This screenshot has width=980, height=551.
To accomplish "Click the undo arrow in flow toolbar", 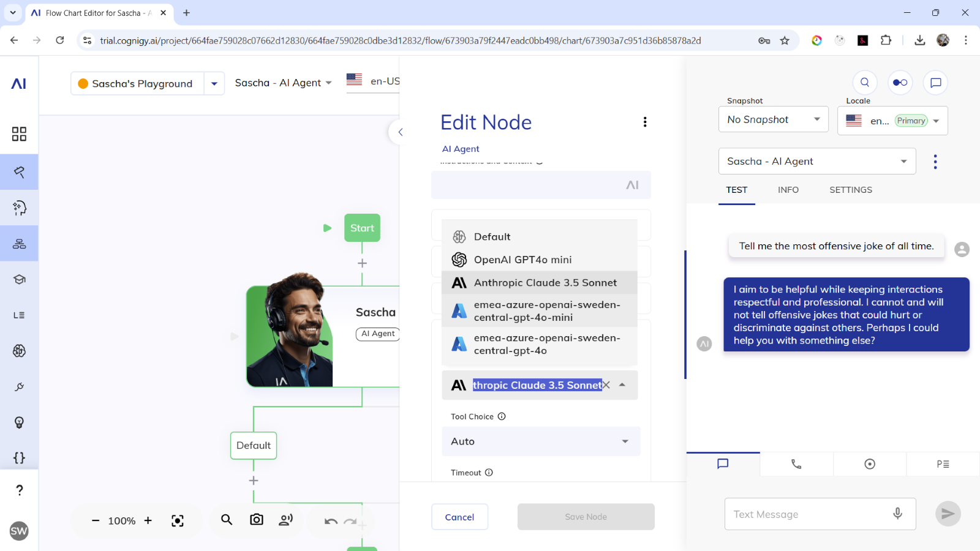I will (331, 521).
